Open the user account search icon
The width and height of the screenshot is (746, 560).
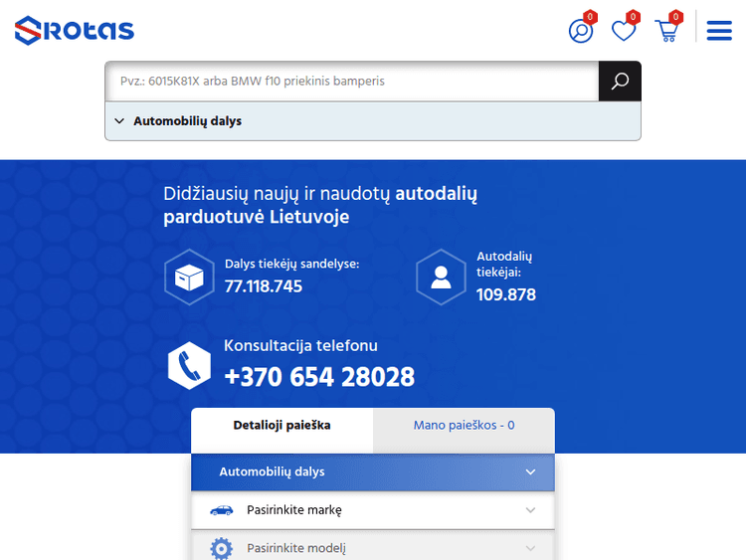[x=580, y=31]
